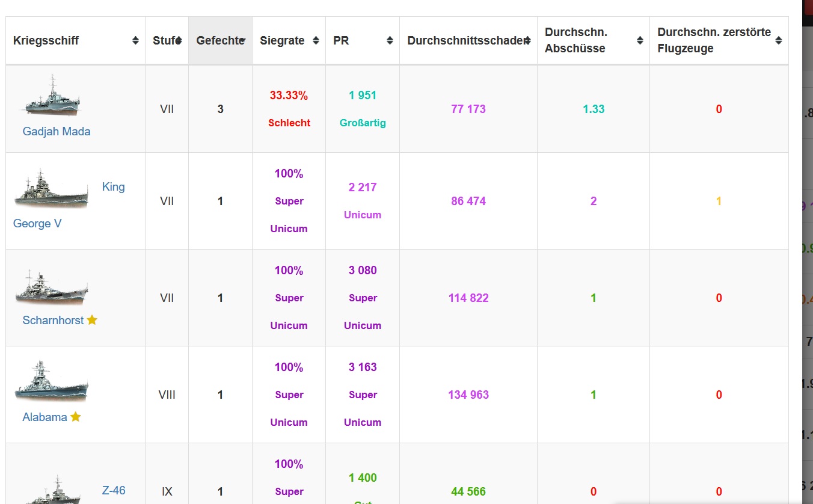Click the 33.33% win rate value

pyautogui.click(x=289, y=95)
